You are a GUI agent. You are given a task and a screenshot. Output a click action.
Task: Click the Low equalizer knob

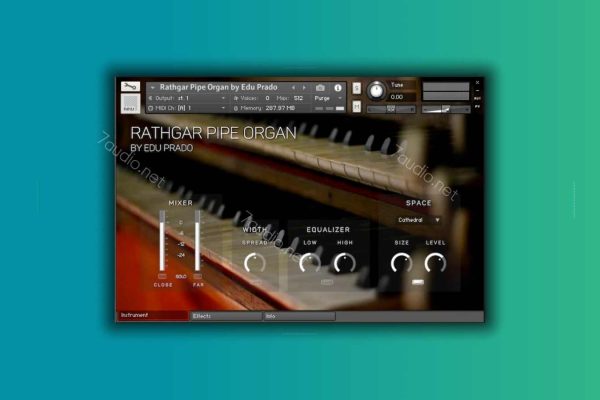[310, 263]
